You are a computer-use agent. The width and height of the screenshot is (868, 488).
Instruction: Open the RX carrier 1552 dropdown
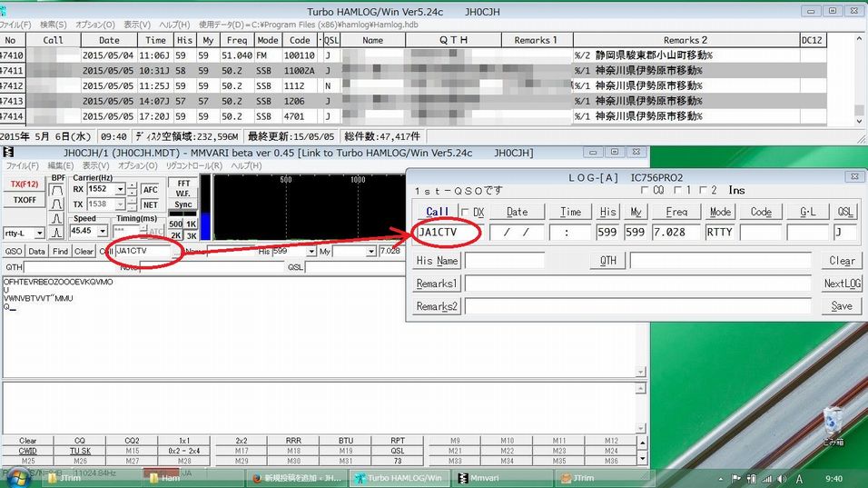point(120,189)
